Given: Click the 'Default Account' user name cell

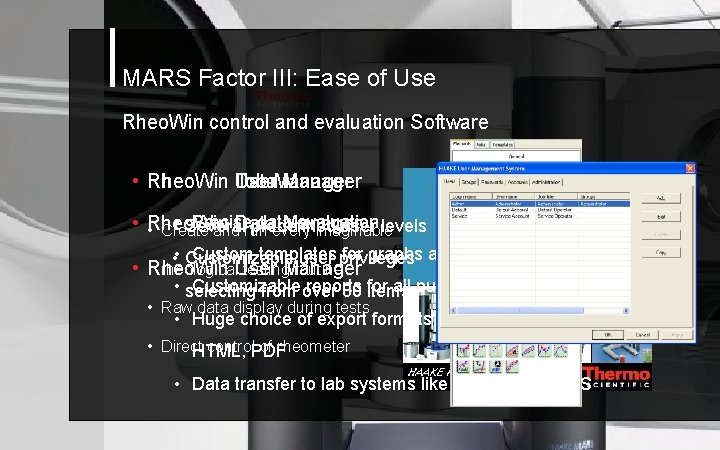Looking at the screenshot, I should point(513,210).
